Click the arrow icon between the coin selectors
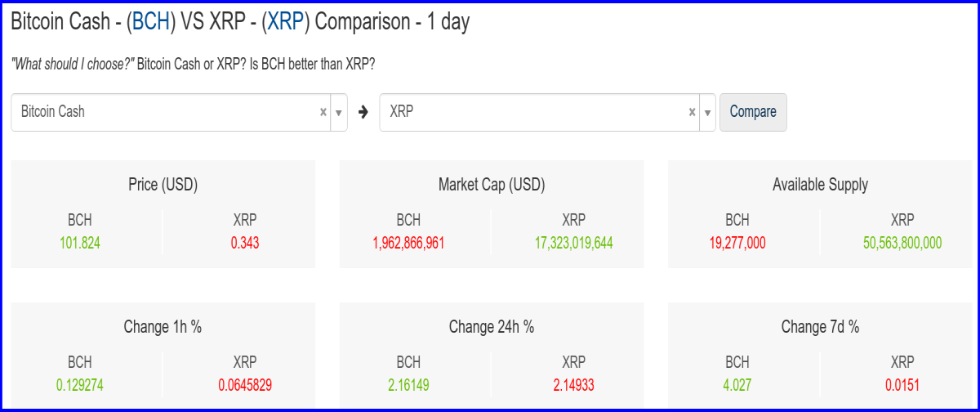Image resolution: width=980 pixels, height=412 pixels. point(363,112)
